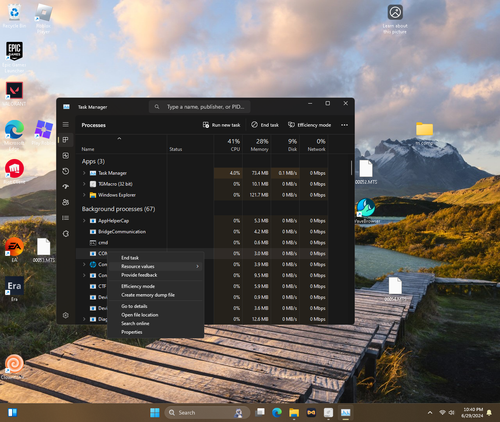Image resolution: width=500 pixels, height=422 pixels.
Task: Click the process list vertical scrollbar
Action: 351,168
